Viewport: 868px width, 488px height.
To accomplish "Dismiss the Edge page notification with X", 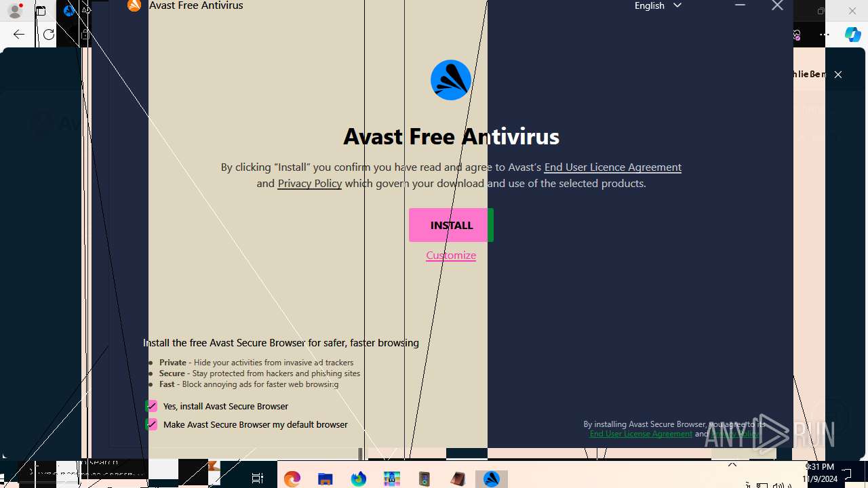I will point(838,75).
